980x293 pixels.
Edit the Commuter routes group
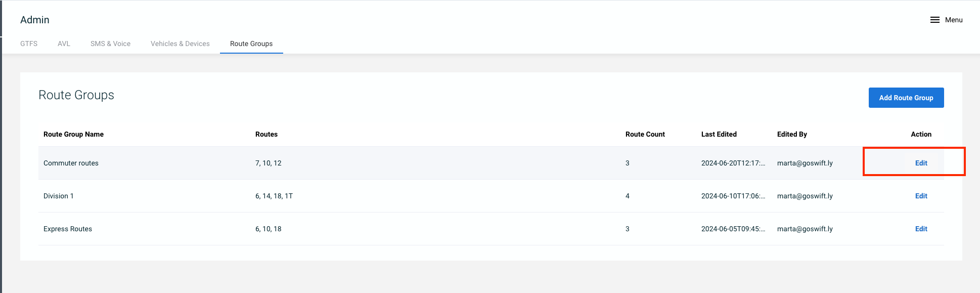click(921, 163)
